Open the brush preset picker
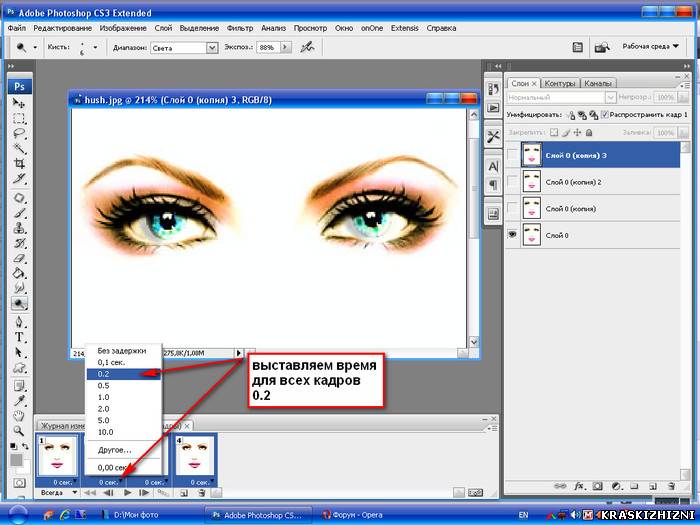The height and width of the screenshot is (525, 700). [x=95, y=47]
